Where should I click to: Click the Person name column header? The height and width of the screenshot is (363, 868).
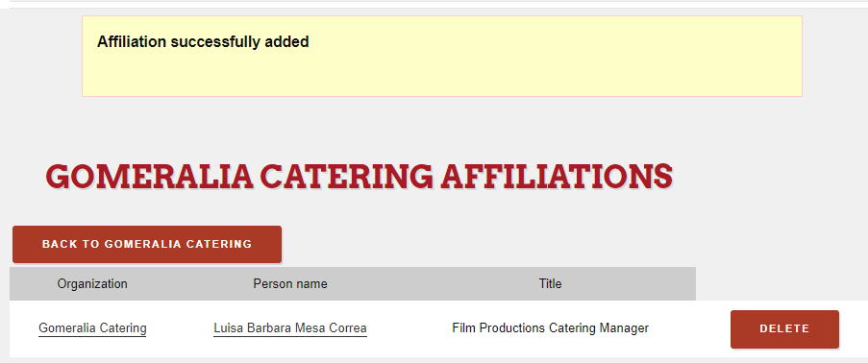(x=290, y=284)
